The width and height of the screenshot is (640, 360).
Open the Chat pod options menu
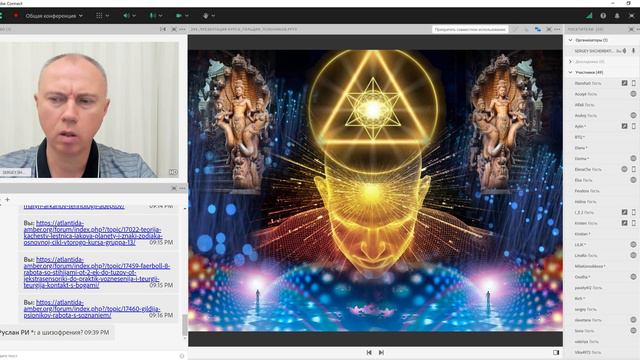click(182, 188)
